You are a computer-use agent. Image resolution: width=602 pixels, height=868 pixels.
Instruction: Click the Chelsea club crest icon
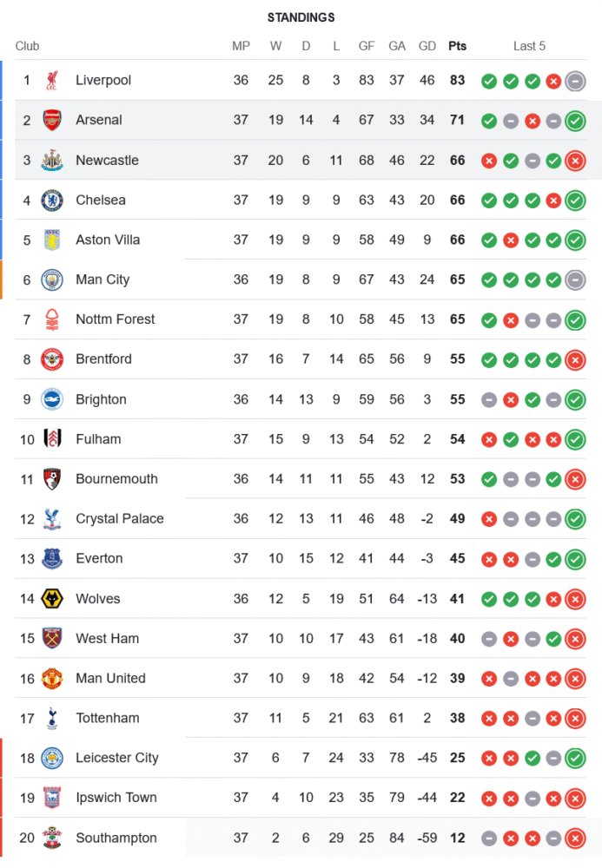(x=52, y=201)
